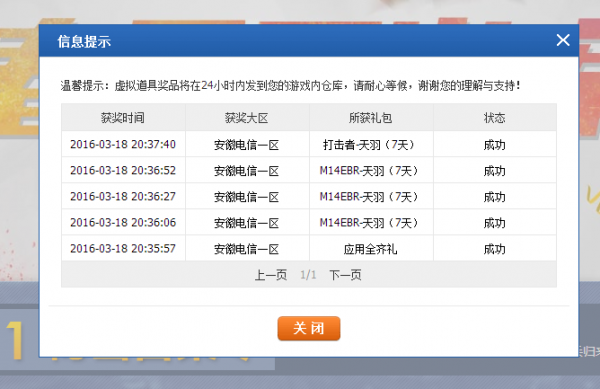Image resolution: width=600 pixels, height=389 pixels.
Task: Click 成功 status in the 应用全齐礼 row
Action: (x=494, y=249)
